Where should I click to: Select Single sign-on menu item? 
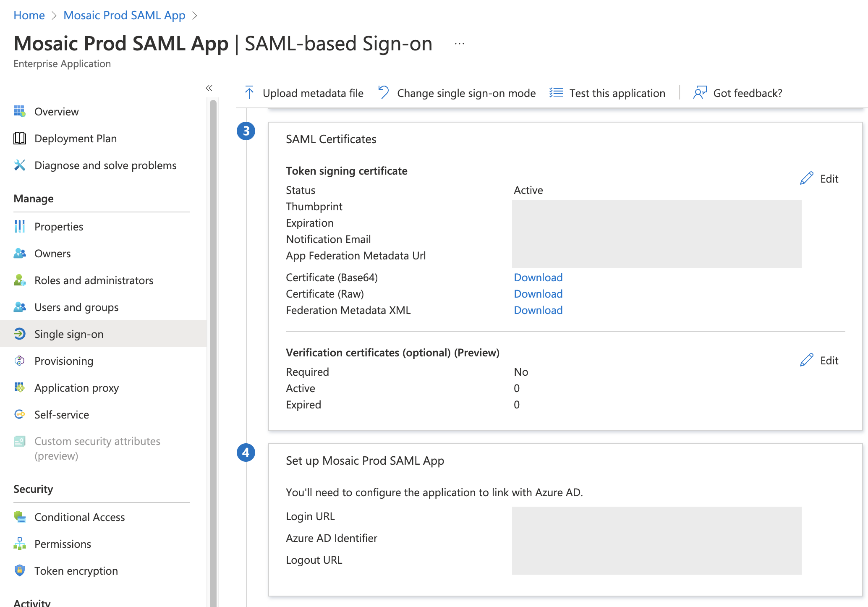click(69, 334)
